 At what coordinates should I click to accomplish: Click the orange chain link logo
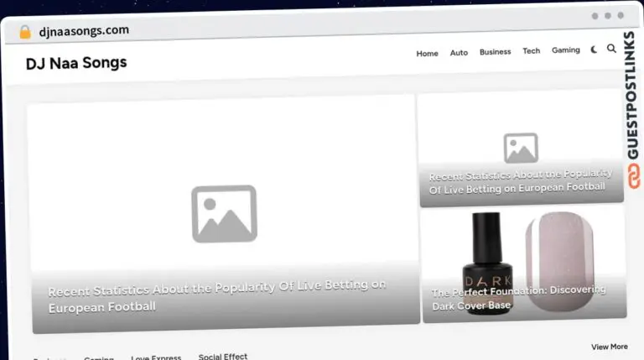point(634,176)
